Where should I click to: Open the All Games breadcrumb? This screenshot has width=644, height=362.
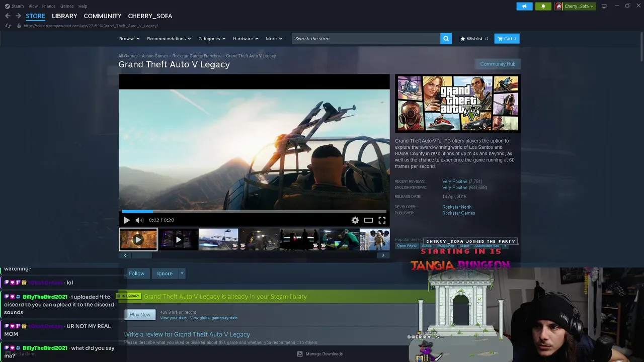pyautogui.click(x=128, y=56)
